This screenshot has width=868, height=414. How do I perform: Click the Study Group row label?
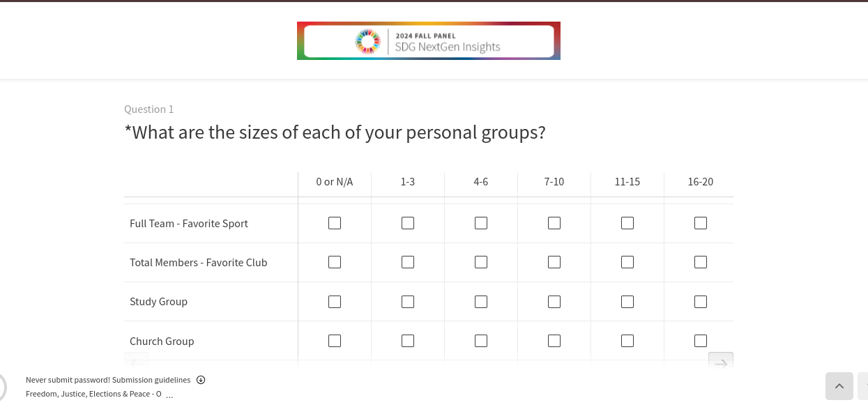pyautogui.click(x=158, y=302)
